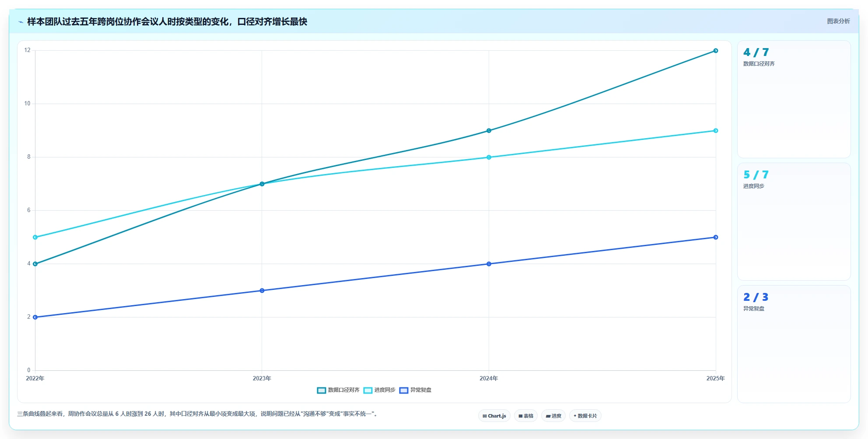Click 数据口径对齐 caption under 4 / 7
Viewport: 868px width, 439px height.
(x=759, y=64)
